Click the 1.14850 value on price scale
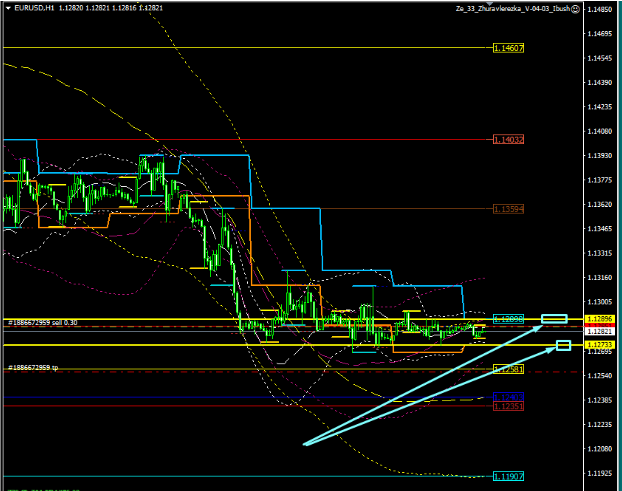Viewport: 622px width, 491px height. coord(600,9)
